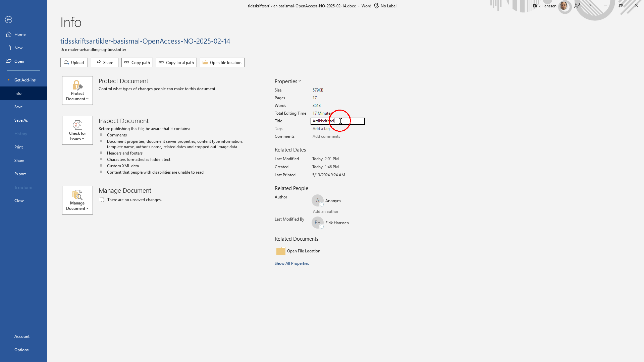This screenshot has height=362, width=644.
Task: Click the No Label sensitivity shield icon
Action: point(377,6)
